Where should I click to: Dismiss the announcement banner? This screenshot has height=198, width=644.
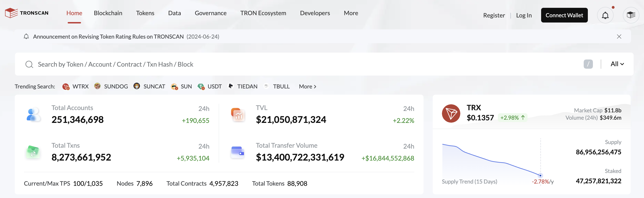[x=619, y=37]
